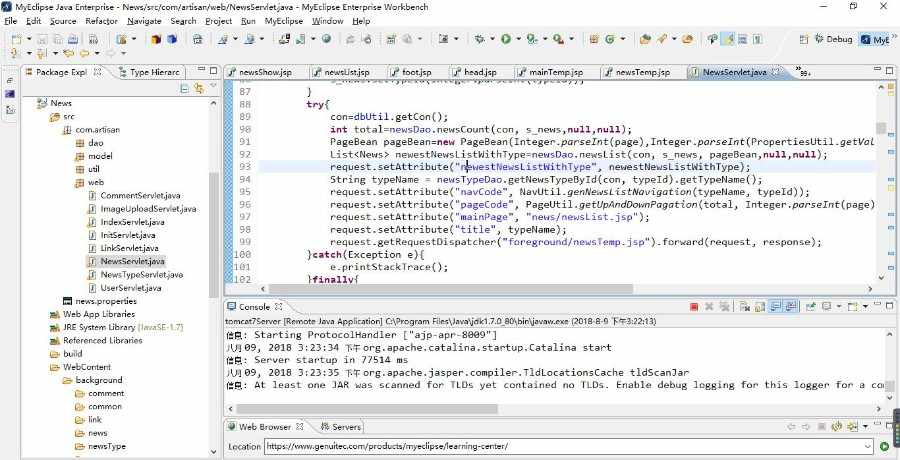The image size is (900, 460).
Task: Open the New file dropdown arrow
Action: (29, 39)
